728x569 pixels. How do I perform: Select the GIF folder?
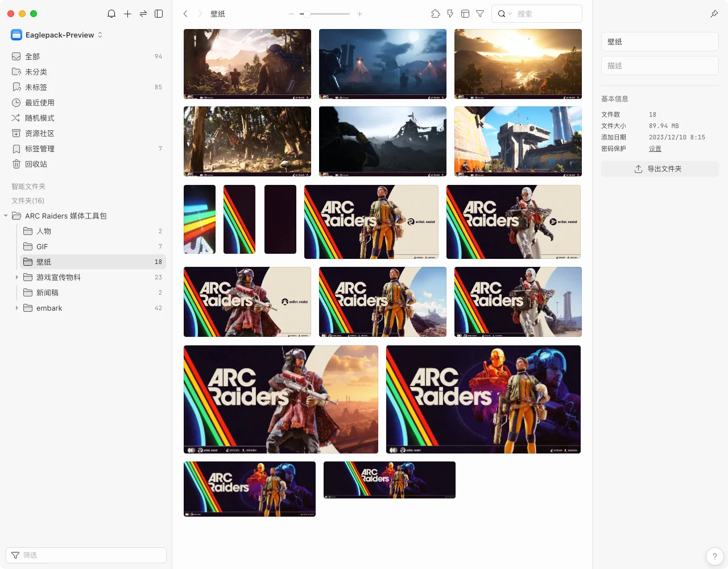[92, 246]
